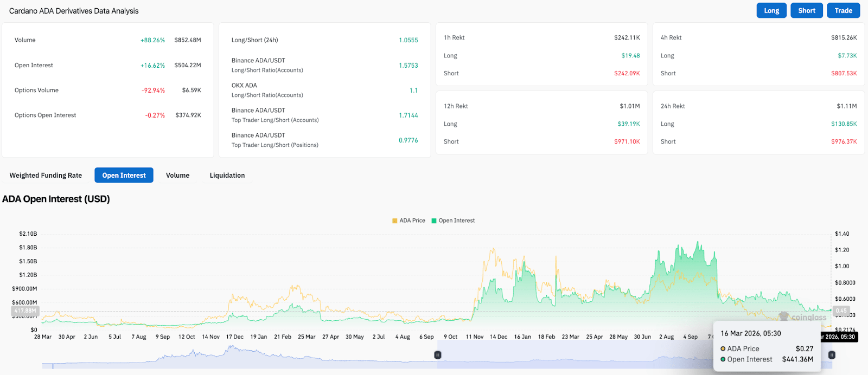Click the yellow ADA Price legend square
868x375 pixels.
[395, 221]
